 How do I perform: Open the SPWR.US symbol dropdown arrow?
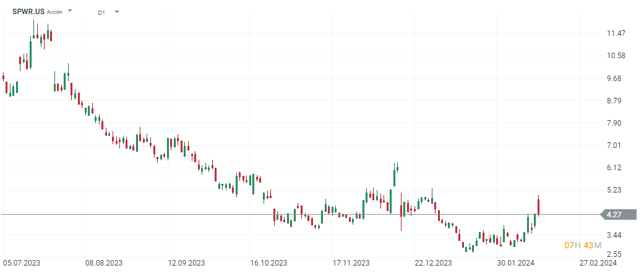point(70,11)
